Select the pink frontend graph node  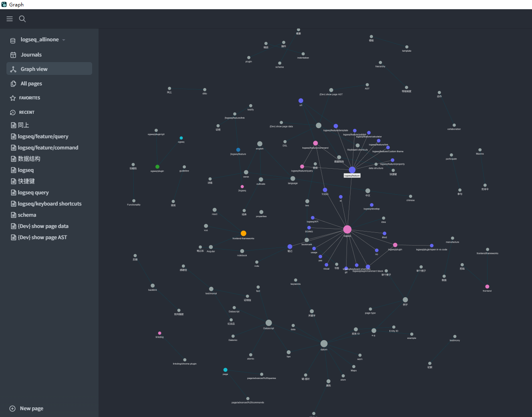pos(487,286)
